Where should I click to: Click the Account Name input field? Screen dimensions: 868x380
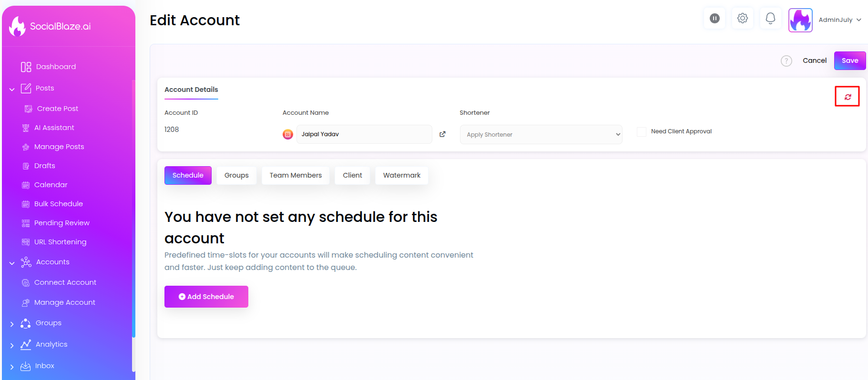(364, 134)
